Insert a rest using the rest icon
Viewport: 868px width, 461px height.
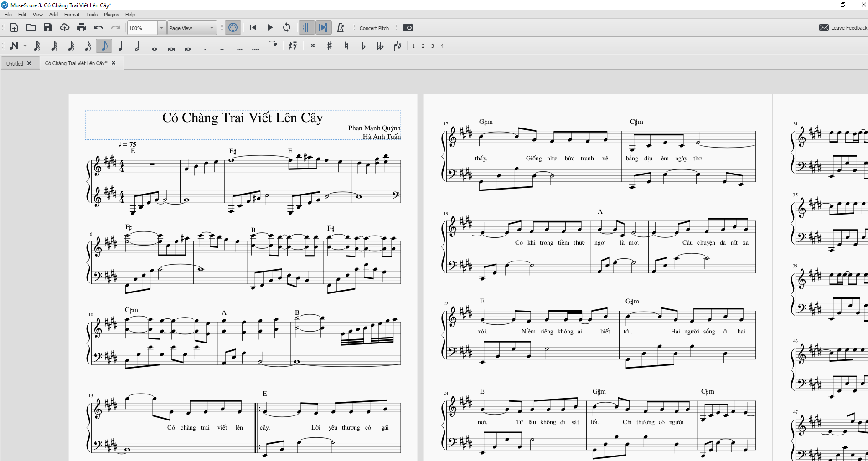coord(293,46)
